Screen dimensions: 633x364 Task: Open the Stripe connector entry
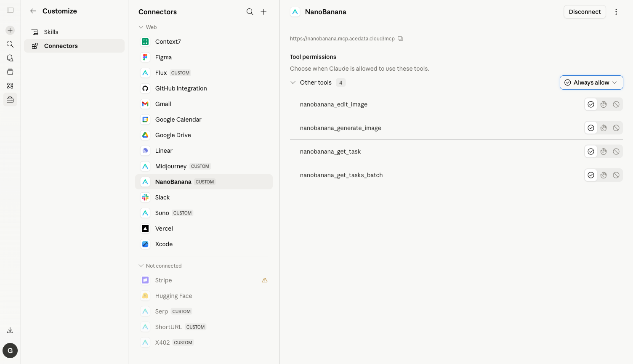coord(204,280)
